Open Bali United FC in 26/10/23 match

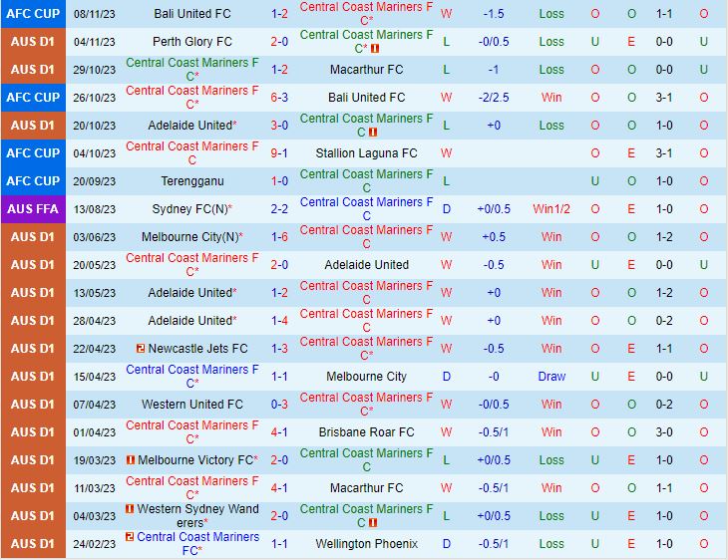pyautogui.click(x=366, y=98)
